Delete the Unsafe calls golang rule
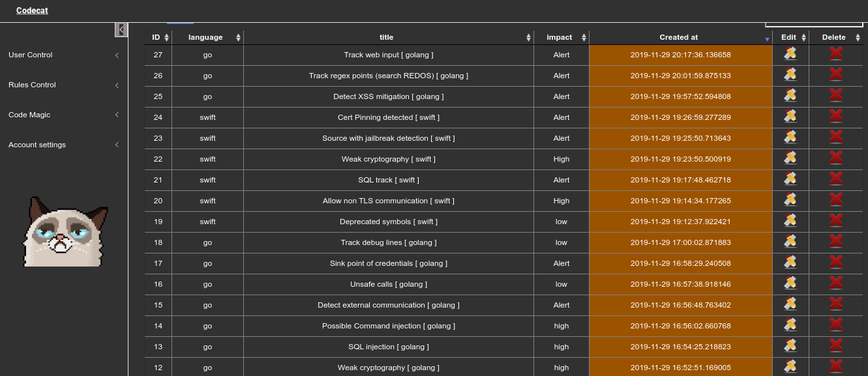Viewport: 868px width, 376px height. 835,284
